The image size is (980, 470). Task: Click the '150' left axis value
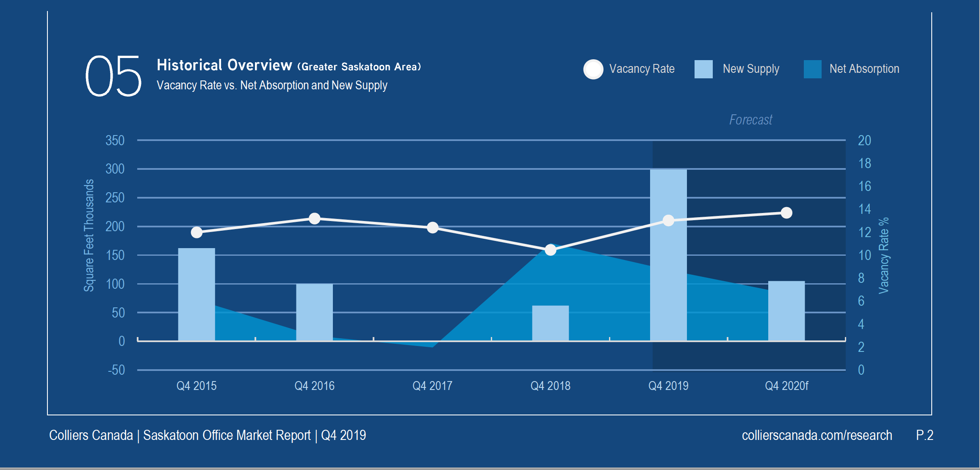[x=115, y=255]
